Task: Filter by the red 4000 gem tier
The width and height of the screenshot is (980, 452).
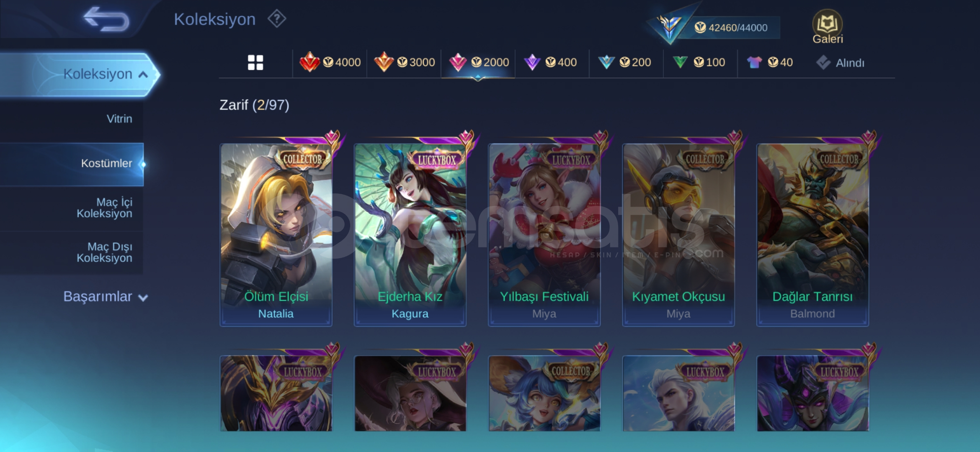Action: 330,62
